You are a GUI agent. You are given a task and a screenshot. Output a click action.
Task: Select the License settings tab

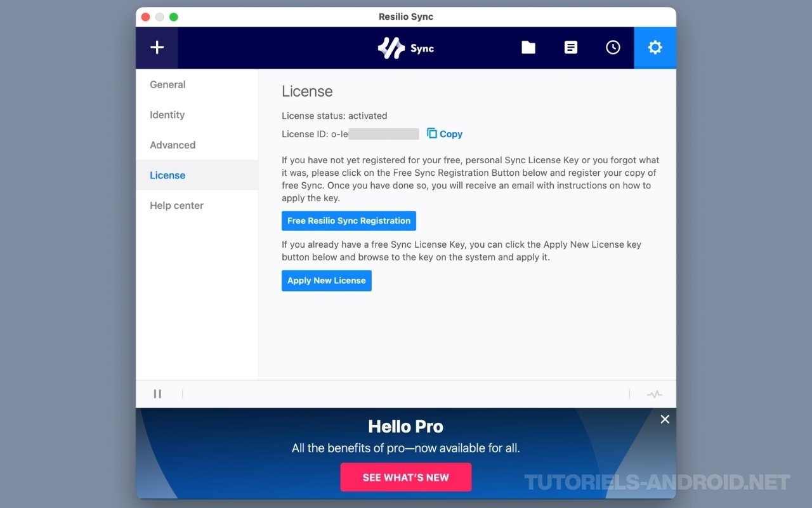(x=197, y=175)
